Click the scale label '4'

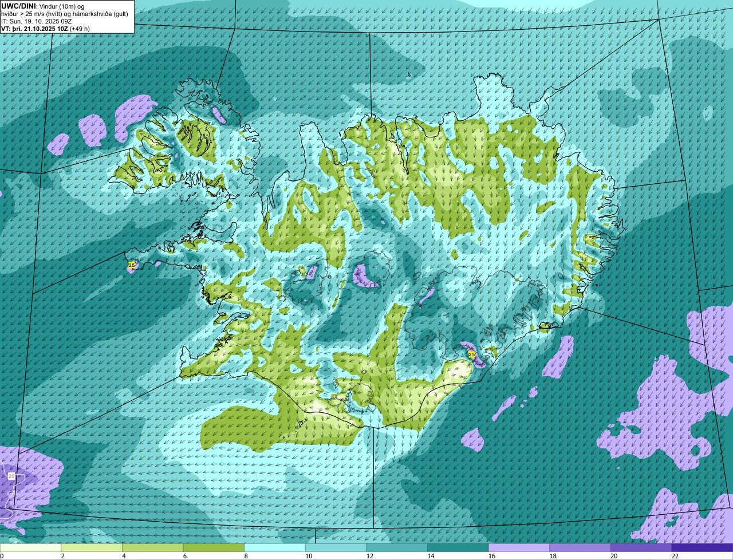[123, 556]
